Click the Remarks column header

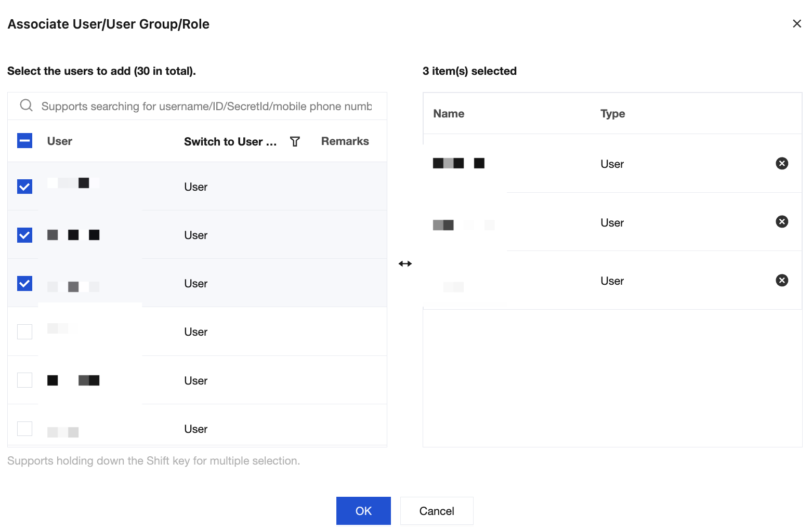pos(345,141)
